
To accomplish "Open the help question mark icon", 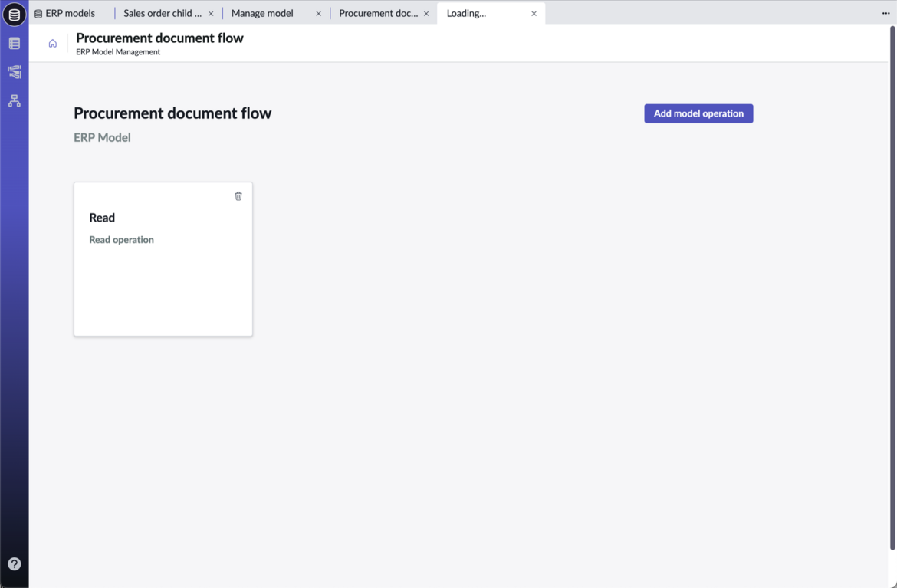I will tap(15, 564).
